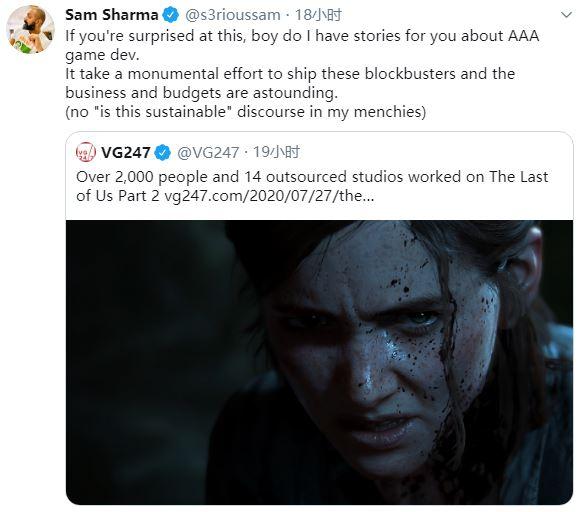Visit the @VG247 handle
Screen dimensions: 582x512
click(208, 153)
